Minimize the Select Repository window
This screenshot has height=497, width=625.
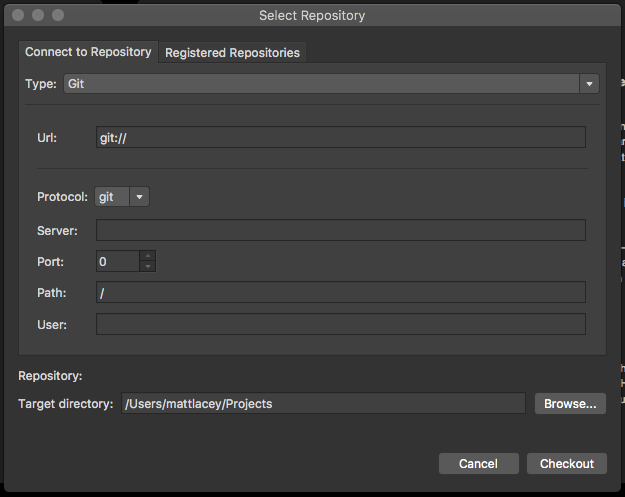pos(38,15)
